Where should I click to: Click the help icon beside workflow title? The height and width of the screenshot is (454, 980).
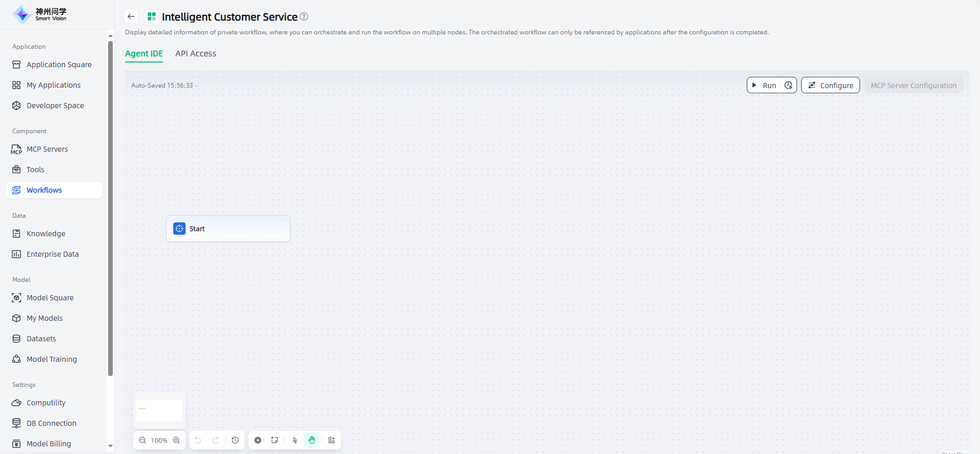pyautogui.click(x=304, y=16)
